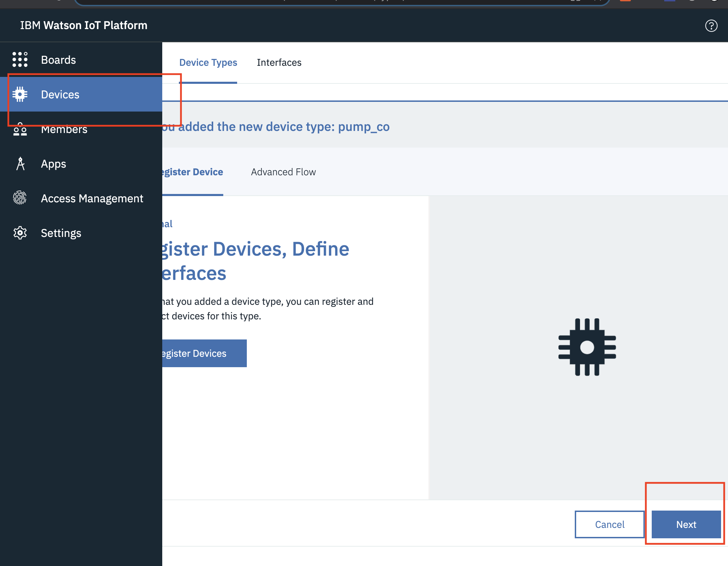Click the help question mark icon
Screen dimensions: 728x566
point(711,25)
